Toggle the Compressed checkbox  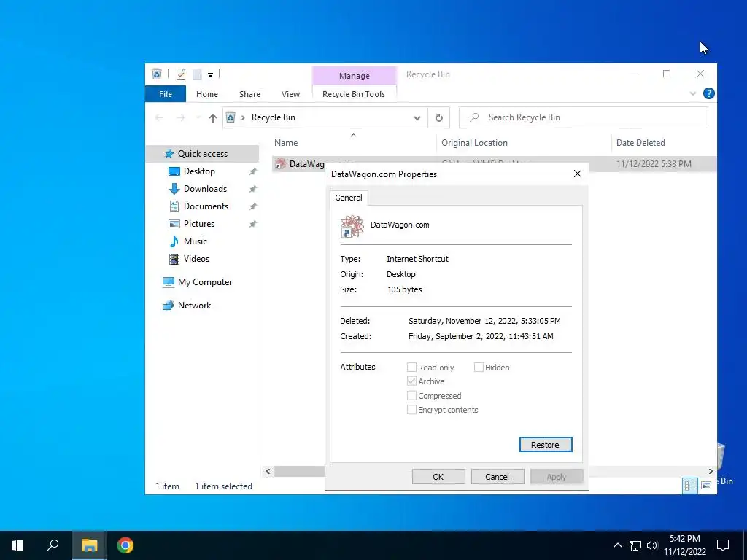click(411, 396)
